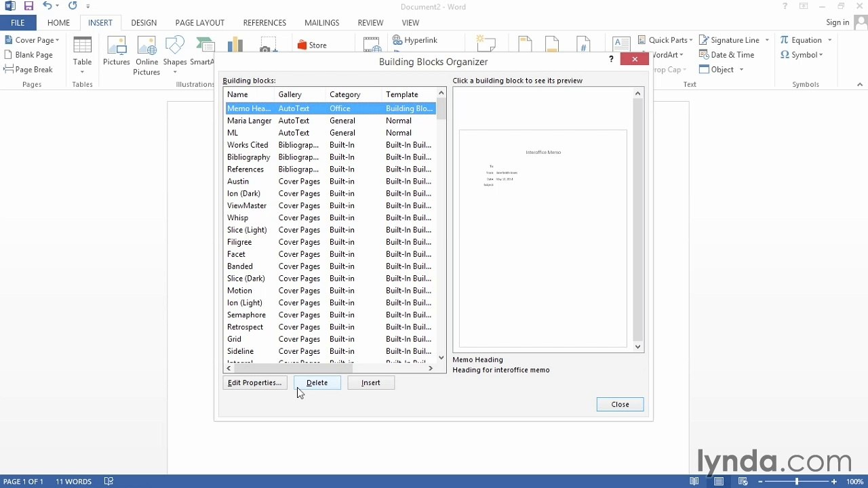Screen dimensions: 868x488
Task: Sort by the Template column header
Action: (409, 94)
